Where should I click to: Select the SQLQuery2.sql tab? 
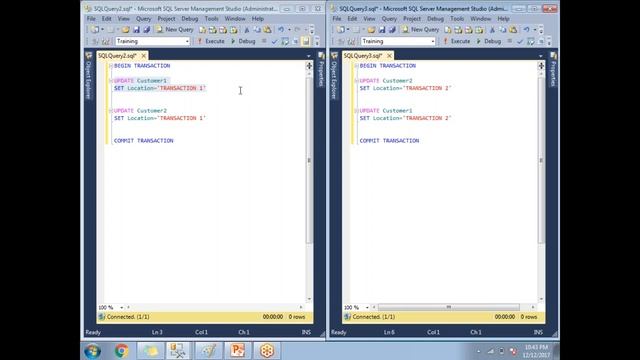coord(117,56)
